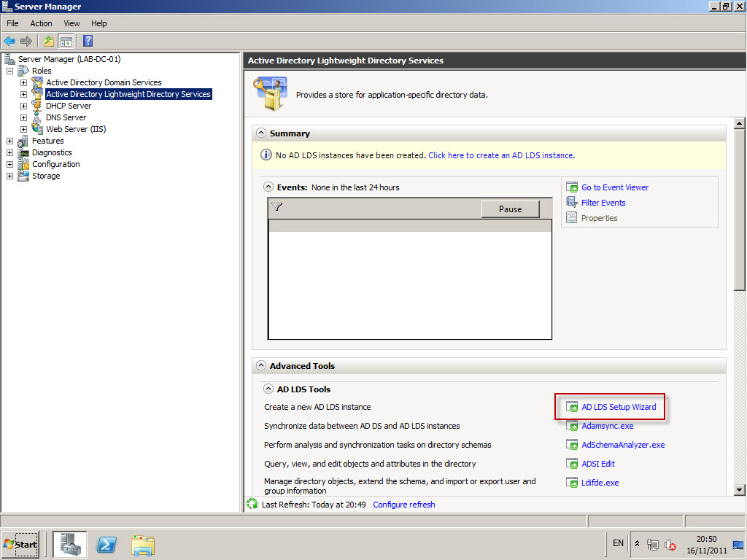Show hidden tray icons chevron
The width and height of the screenshot is (747, 560).
[637, 543]
